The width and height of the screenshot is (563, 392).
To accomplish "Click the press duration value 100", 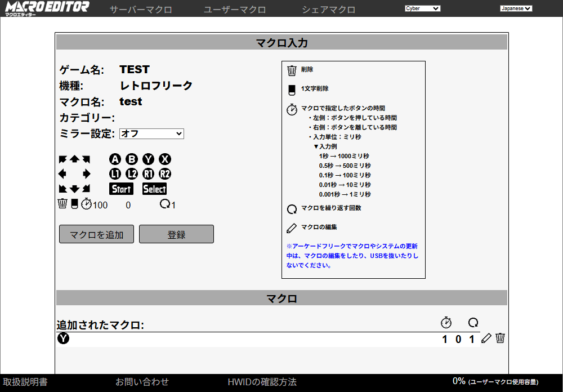I will coord(100,205).
